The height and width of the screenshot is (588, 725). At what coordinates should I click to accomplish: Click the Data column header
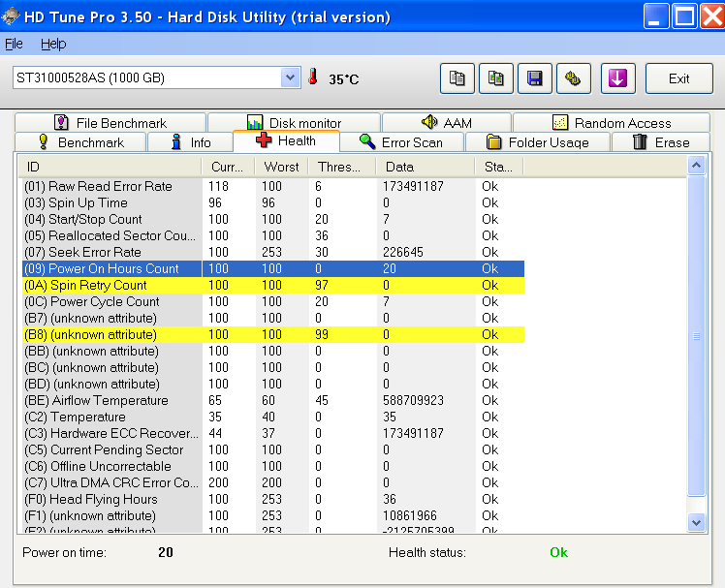pyautogui.click(x=425, y=167)
